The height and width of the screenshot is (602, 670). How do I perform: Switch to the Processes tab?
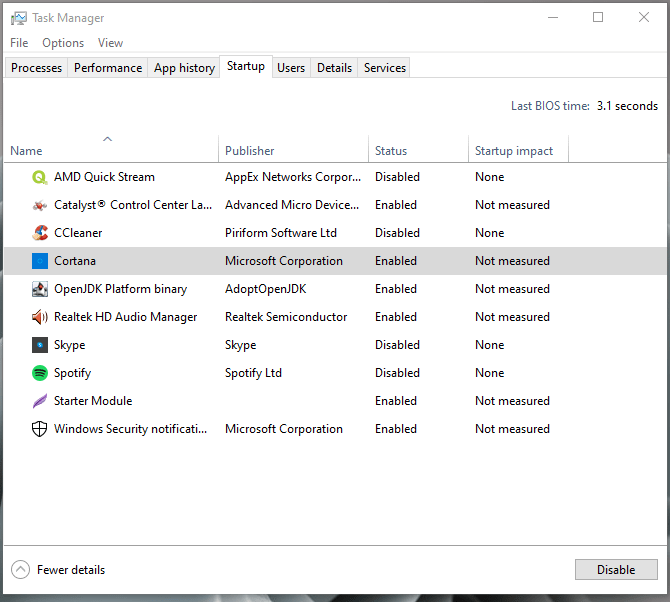36,68
